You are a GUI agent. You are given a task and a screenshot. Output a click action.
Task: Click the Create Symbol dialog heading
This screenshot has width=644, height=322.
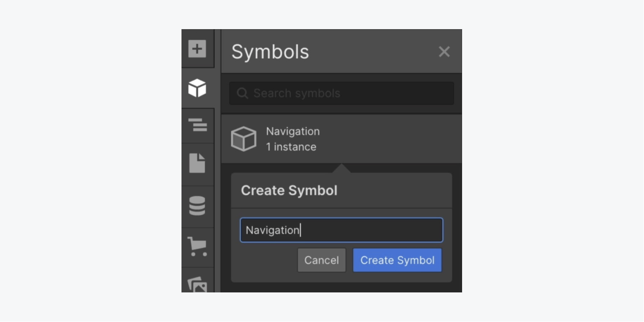point(289,191)
